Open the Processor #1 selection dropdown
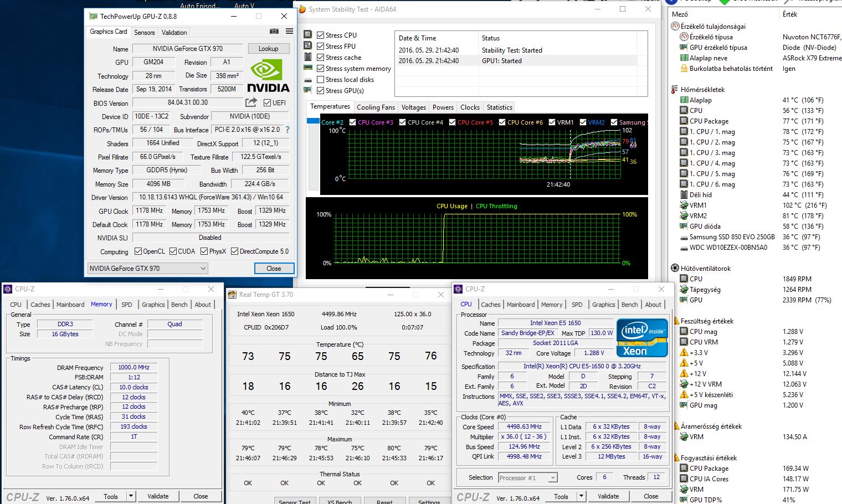Image resolution: width=842 pixels, height=504 pixels. (x=528, y=477)
